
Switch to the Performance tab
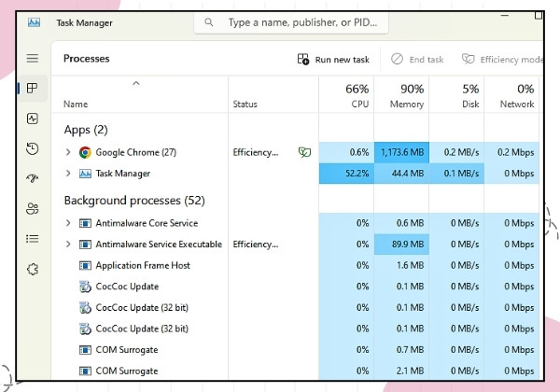(x=33, y=119)
